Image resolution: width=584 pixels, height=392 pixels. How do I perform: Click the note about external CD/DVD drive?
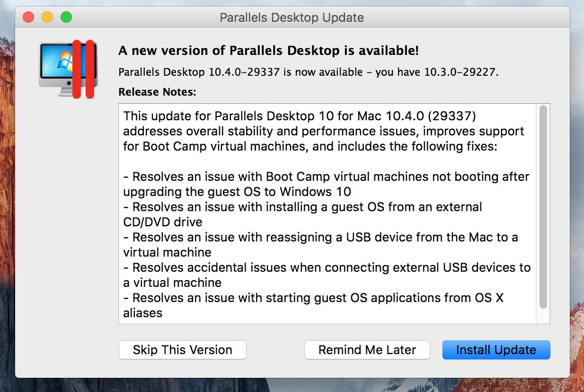[302, 214]
